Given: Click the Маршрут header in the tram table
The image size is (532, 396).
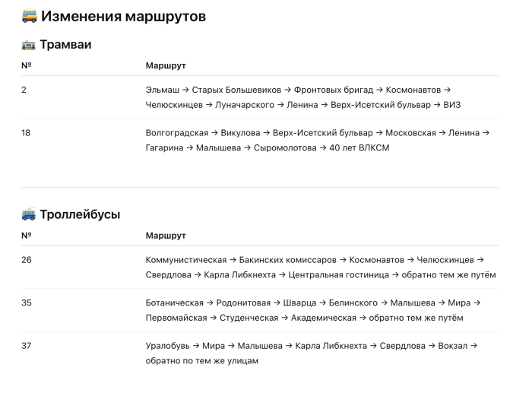Looking at the screenshot, I should pyautogui.click(x=166, y=65).
